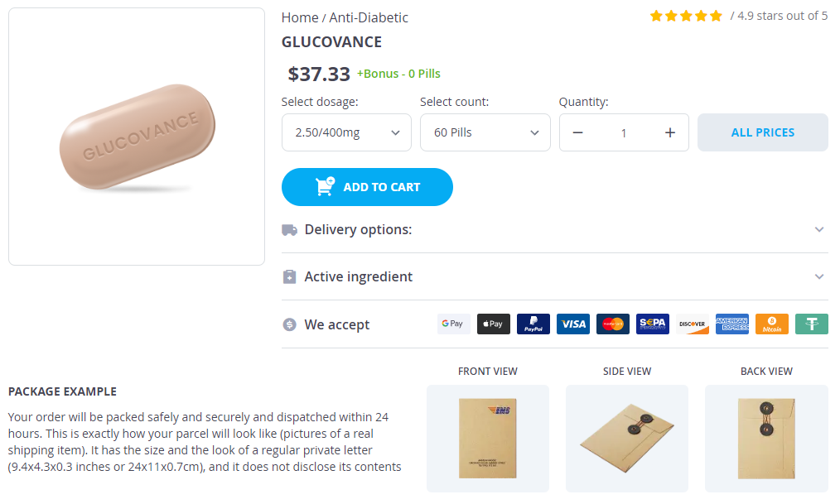
Task: Expand the Delivery options section
Action: tap(554, 229)
